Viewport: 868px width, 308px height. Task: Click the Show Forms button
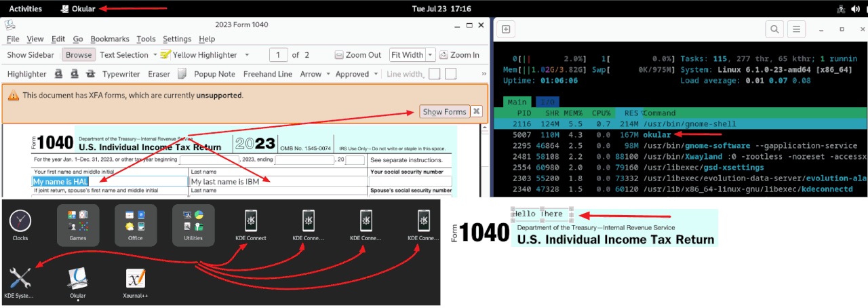click(x=445, y=111)
